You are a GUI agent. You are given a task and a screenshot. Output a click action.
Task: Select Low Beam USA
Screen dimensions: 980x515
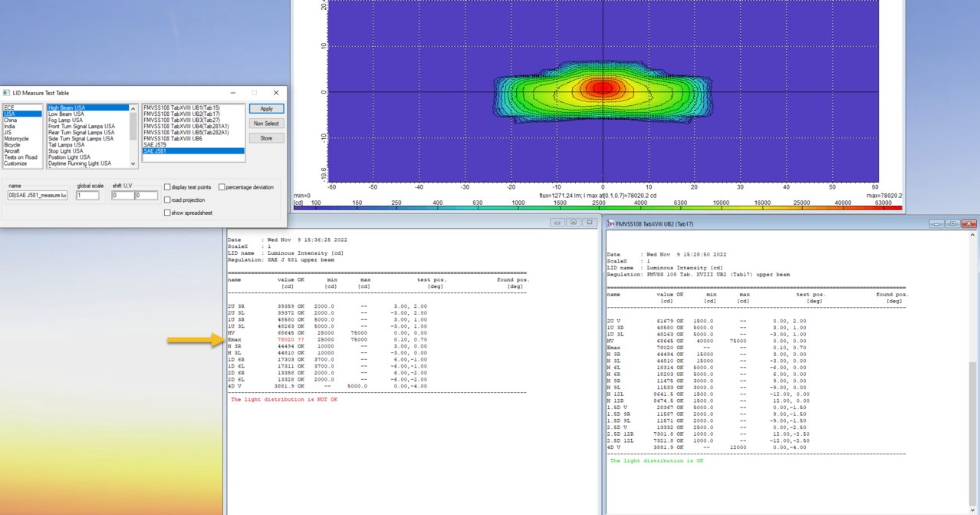point(88,114)
